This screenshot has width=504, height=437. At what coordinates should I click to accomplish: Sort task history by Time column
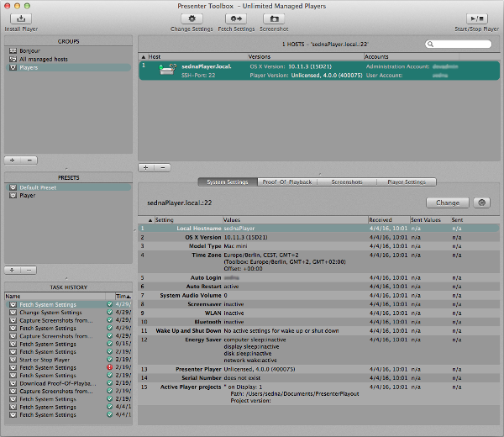pos(123,296)
